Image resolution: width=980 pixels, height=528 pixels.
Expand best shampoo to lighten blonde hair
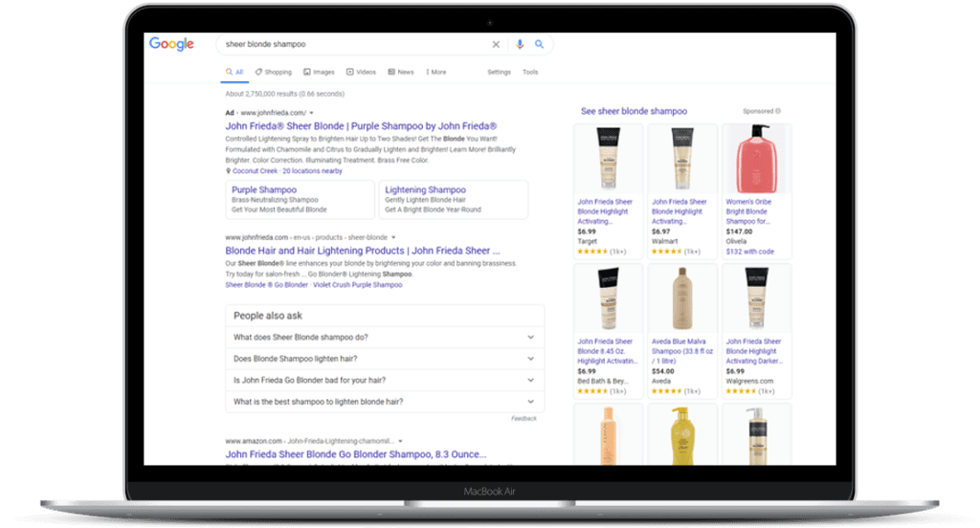(385, 401)
